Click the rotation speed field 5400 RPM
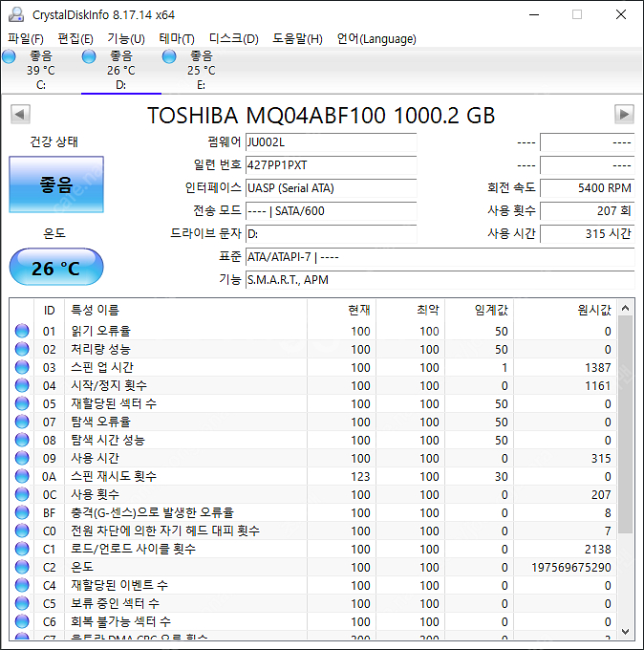This screenshot has width=644, height=650. [588, 188]
